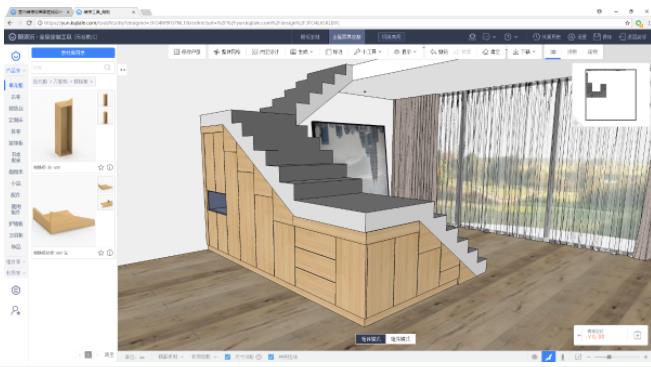The height and width of the screenshot is (367, 651).
Task: Select the highlighted tab in the dark header bar
Action: 347,37
